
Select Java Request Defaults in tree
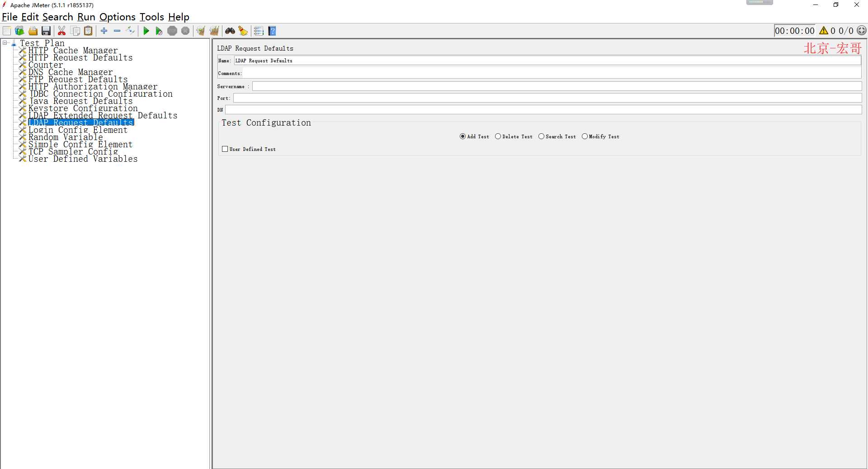(x=80, y=101)
